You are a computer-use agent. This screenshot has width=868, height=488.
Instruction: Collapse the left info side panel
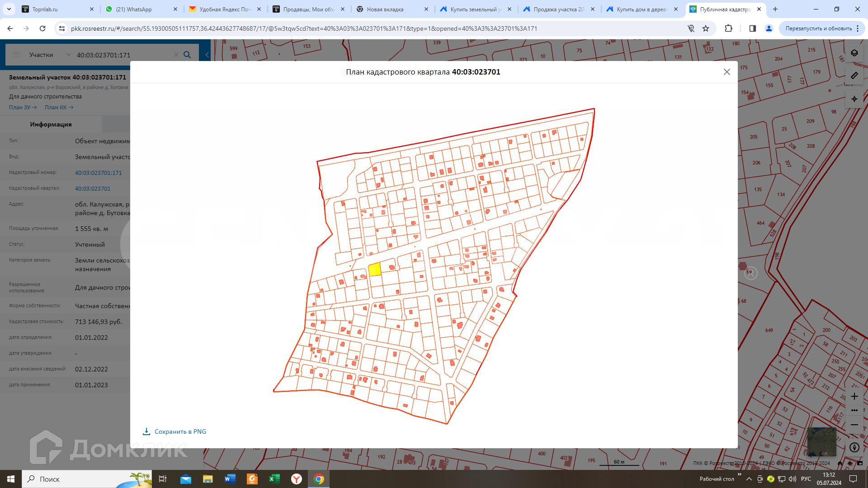[x=207, y=55]
